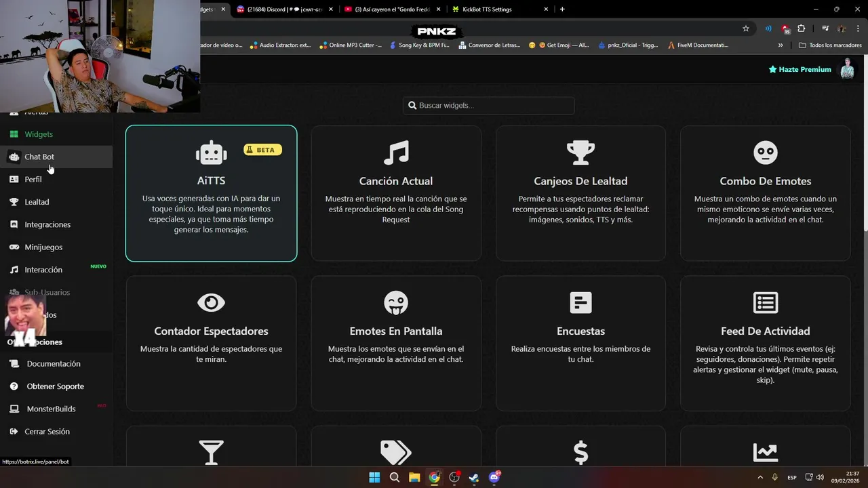Click the AiTTS robot icon

click(x=211, y=152)
